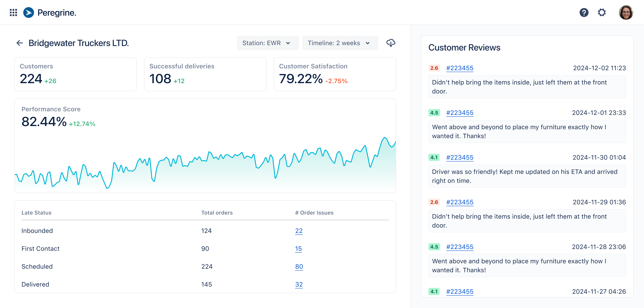
Task: Open Scheduled order issues link 80
Action: pos(299,266)
